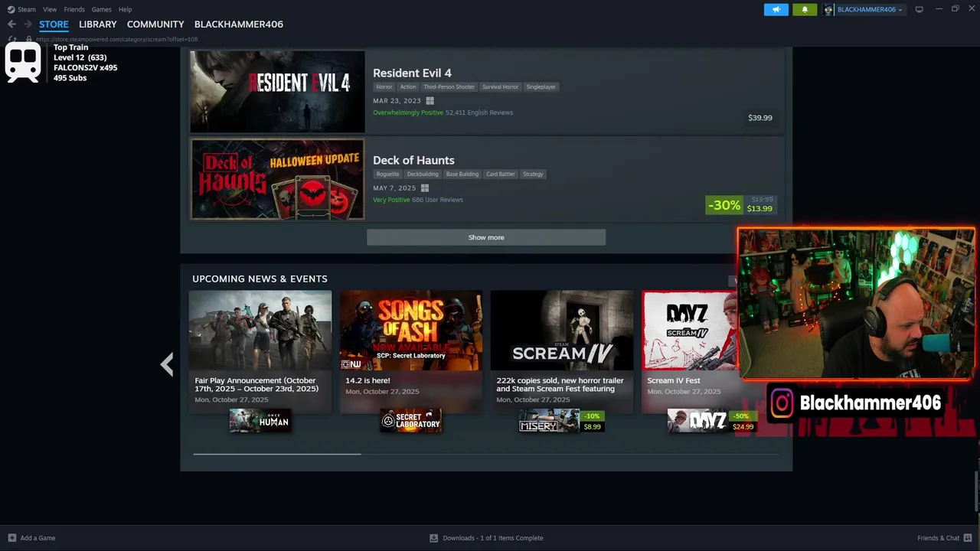980x551 pixels.
Task: Click the Resident Evil 4 capsule image
Action: (277, 92)
